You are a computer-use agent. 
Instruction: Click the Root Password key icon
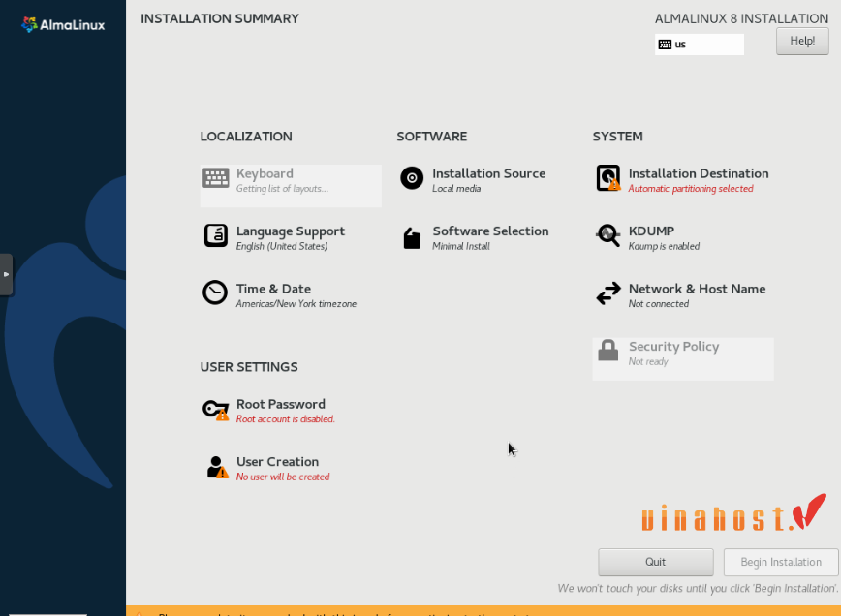[216, 410]
